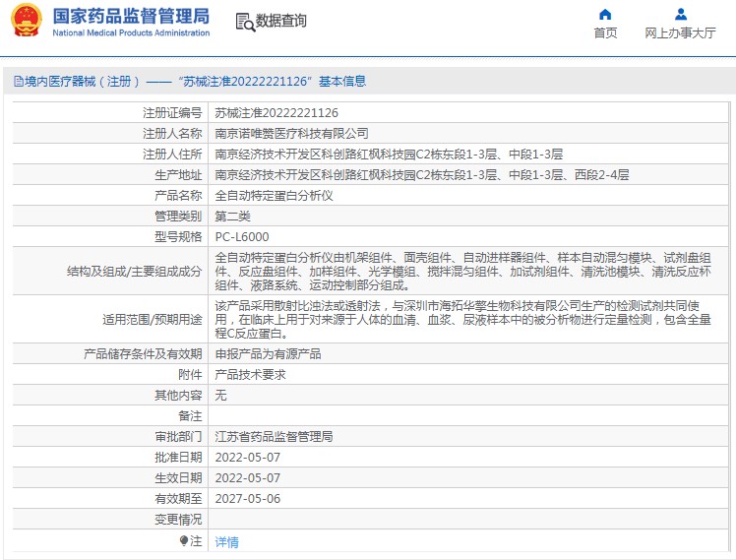736x560 pixels.
Task: Select 江苏省药品监督管理局 approval department
Action: coord(274,437)
